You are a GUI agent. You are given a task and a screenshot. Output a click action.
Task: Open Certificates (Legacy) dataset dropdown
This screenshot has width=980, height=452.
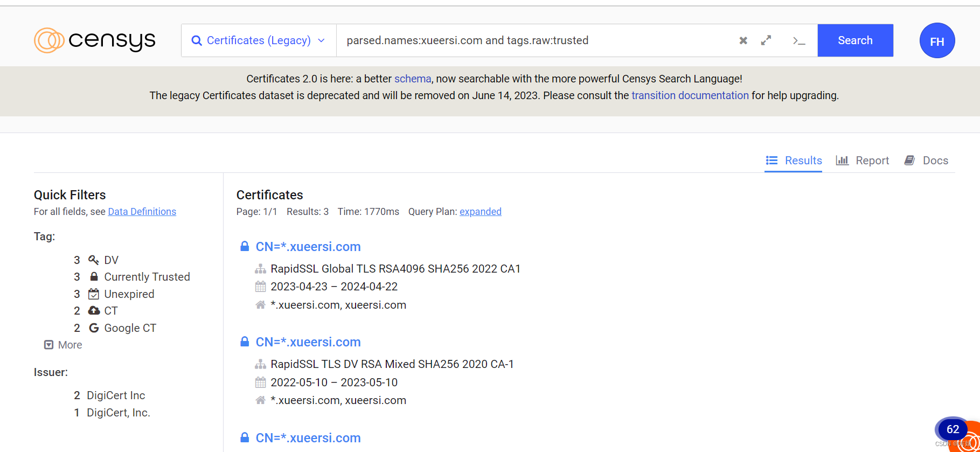point(259,40)
